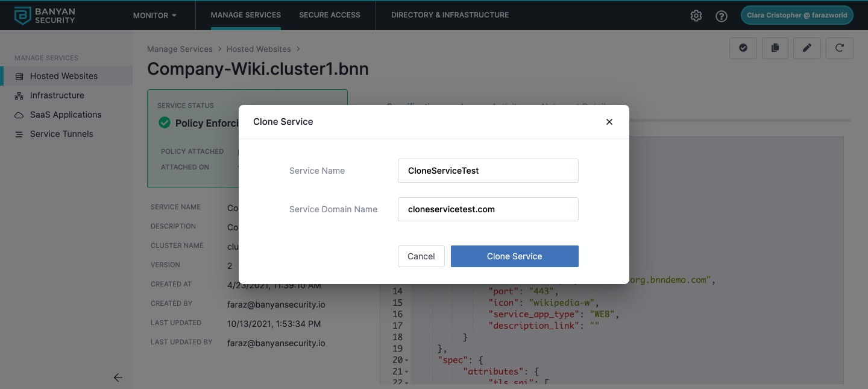Viewport: 868px width, 389px height.
Task: Switch to the Secure Access tab
Action: pos(330,15)
